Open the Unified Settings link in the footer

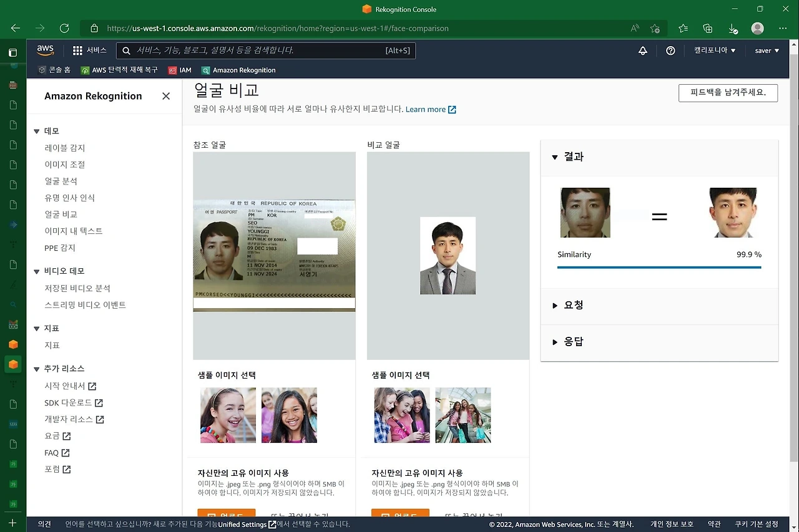tap(247, 525)
